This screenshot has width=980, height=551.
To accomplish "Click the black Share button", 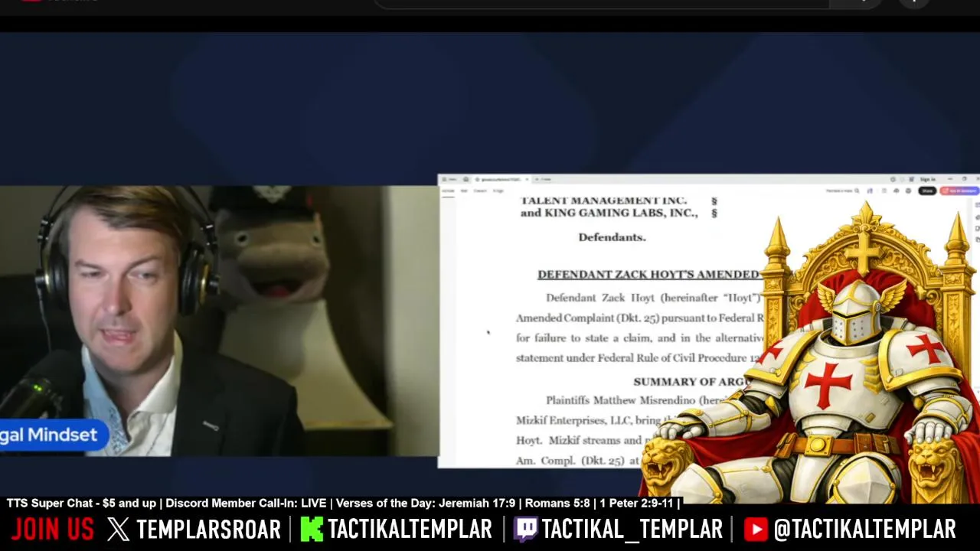I will click(927, 191).
